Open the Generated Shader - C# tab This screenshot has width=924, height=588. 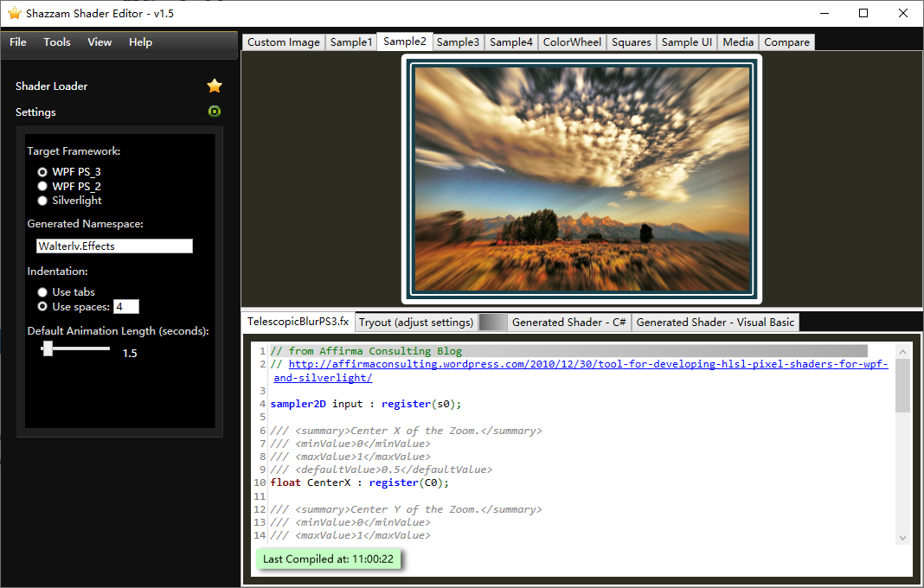(568, 323)
